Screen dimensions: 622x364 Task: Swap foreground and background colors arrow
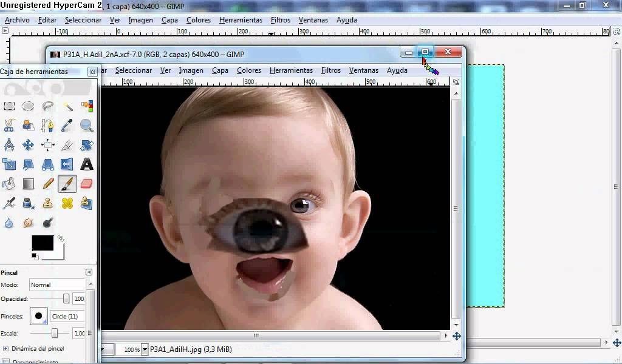pos(61,238)
